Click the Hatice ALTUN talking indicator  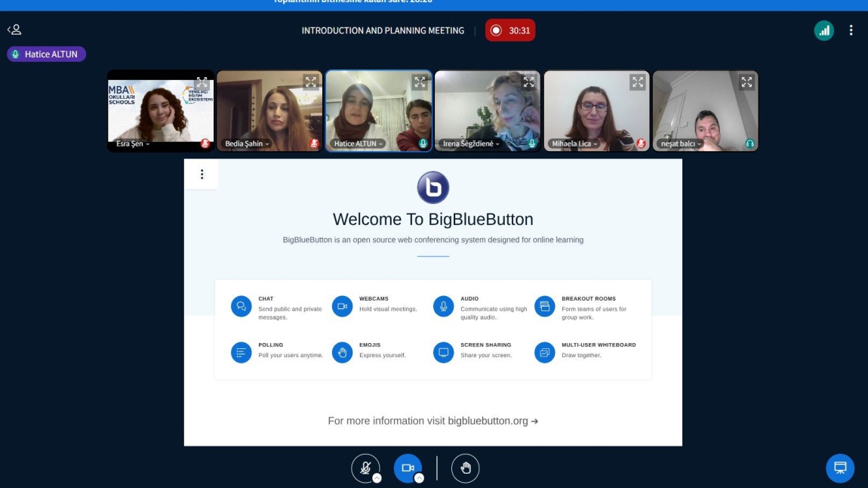47,54
